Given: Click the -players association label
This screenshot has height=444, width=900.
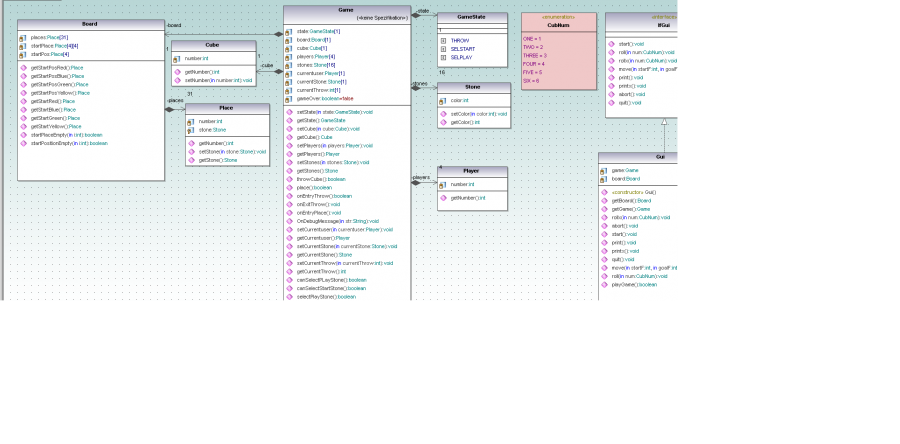Looking at the screenshot, I should pyautogui.click(x=421, y=178).
